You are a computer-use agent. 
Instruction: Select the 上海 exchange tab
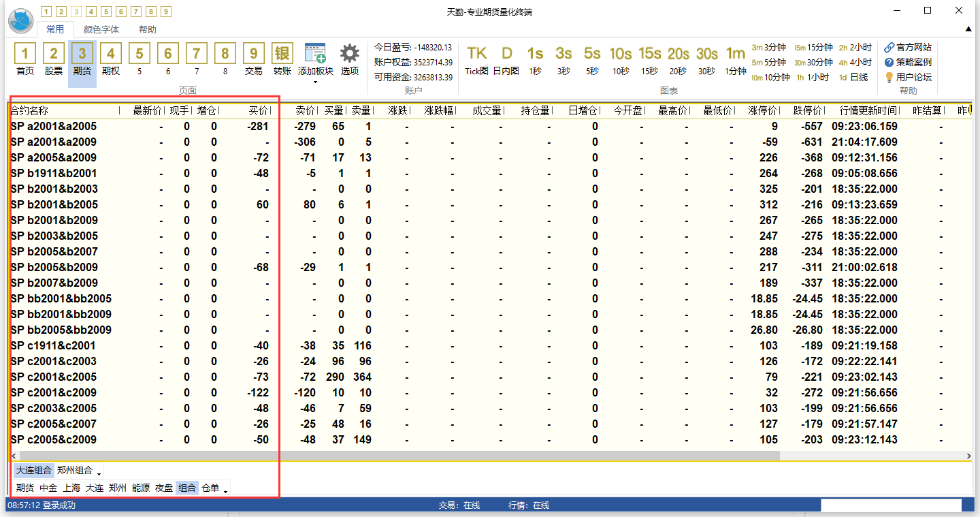point(71,488)
